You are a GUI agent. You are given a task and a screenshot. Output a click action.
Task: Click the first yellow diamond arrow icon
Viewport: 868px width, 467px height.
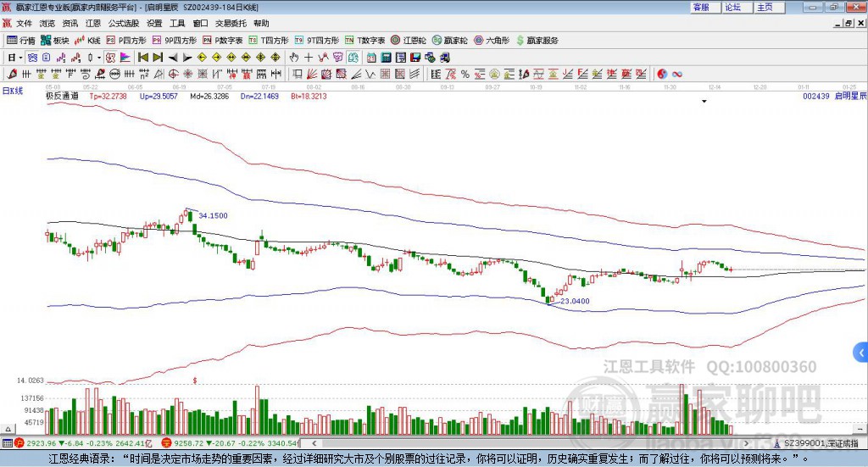pos(202,57)
